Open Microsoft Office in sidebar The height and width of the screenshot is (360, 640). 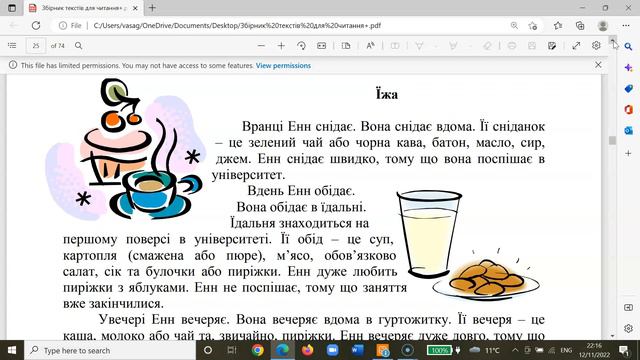click(x=629, y=109)
